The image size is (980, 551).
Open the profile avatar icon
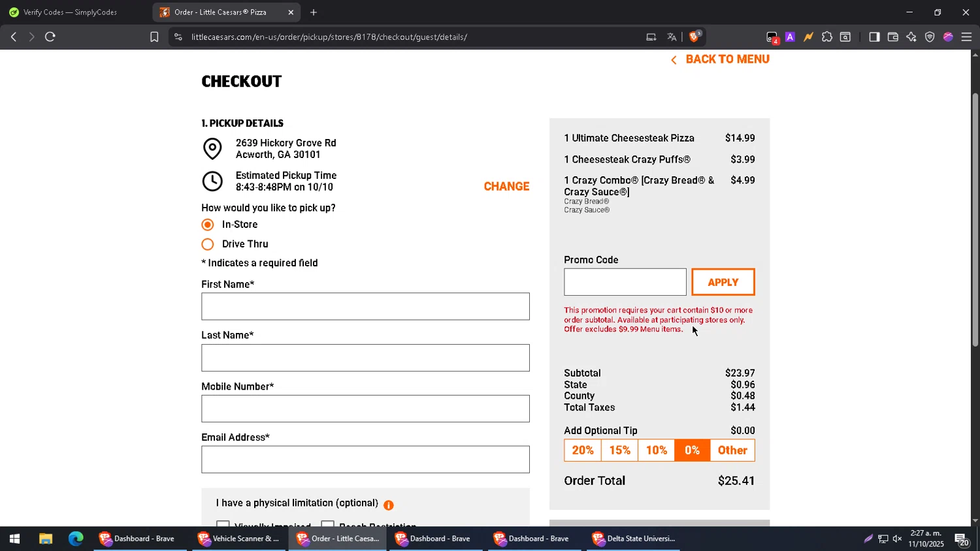[x=948, y=37]
